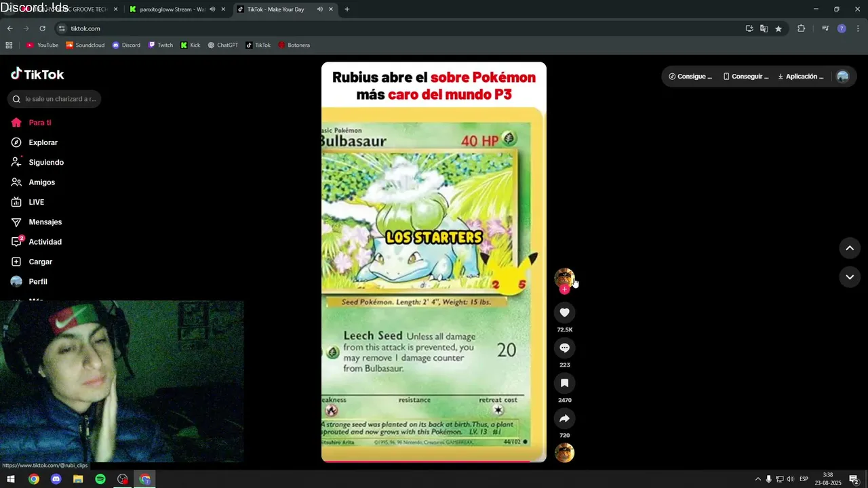View site information icon in address bar

coord(62,28)
